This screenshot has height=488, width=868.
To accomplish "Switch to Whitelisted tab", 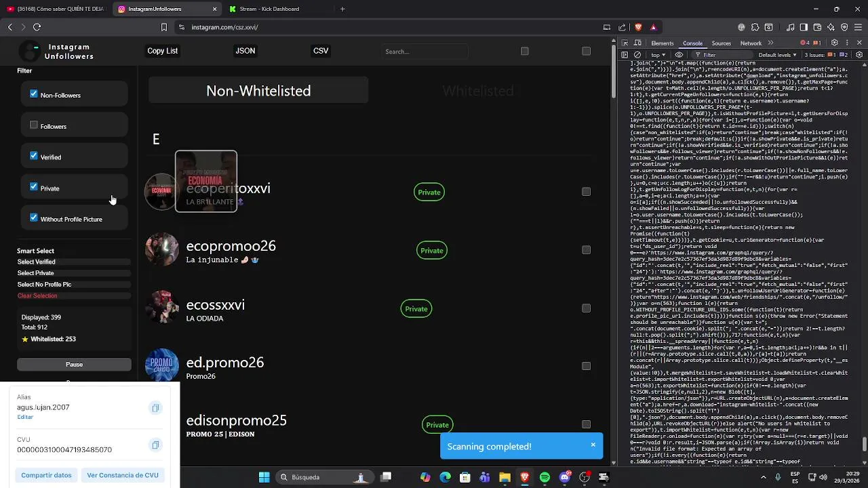I will (478, 90).
